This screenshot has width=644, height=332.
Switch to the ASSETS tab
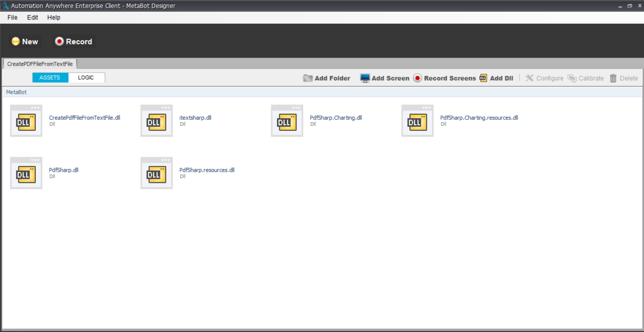pyautogui.click(x=50, y=77)
